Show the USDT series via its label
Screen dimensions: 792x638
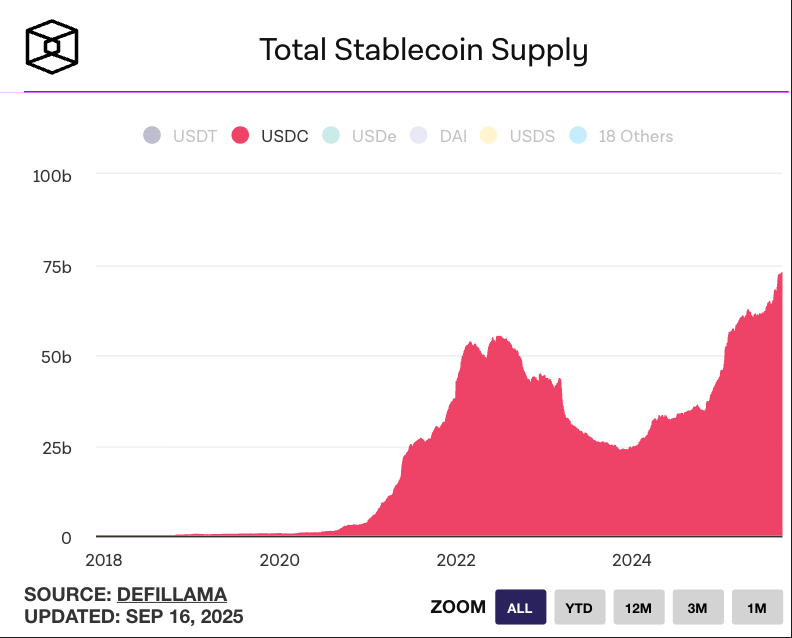click(x=194, y=136)
